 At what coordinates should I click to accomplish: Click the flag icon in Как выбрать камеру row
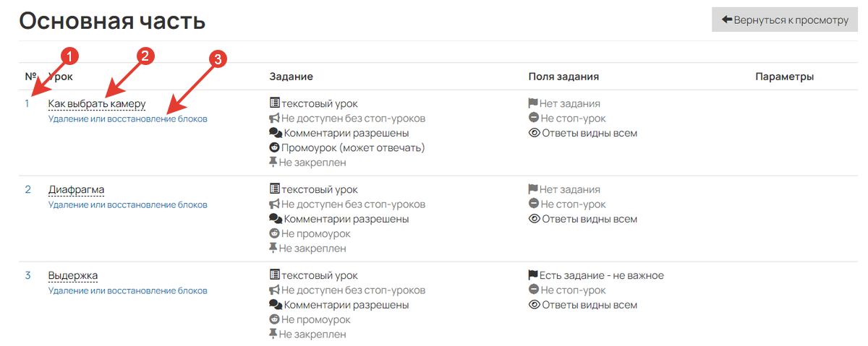534,104
